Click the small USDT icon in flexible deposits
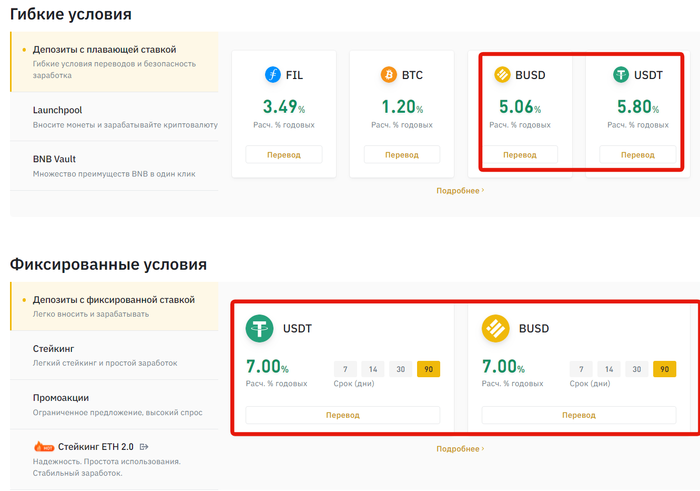The image size is (700, 491). tap(621, 75)
